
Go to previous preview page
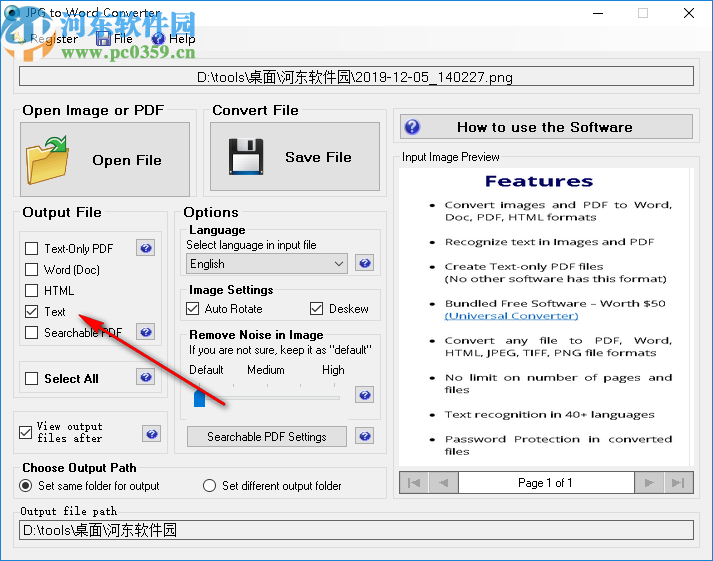coord(443,482)
